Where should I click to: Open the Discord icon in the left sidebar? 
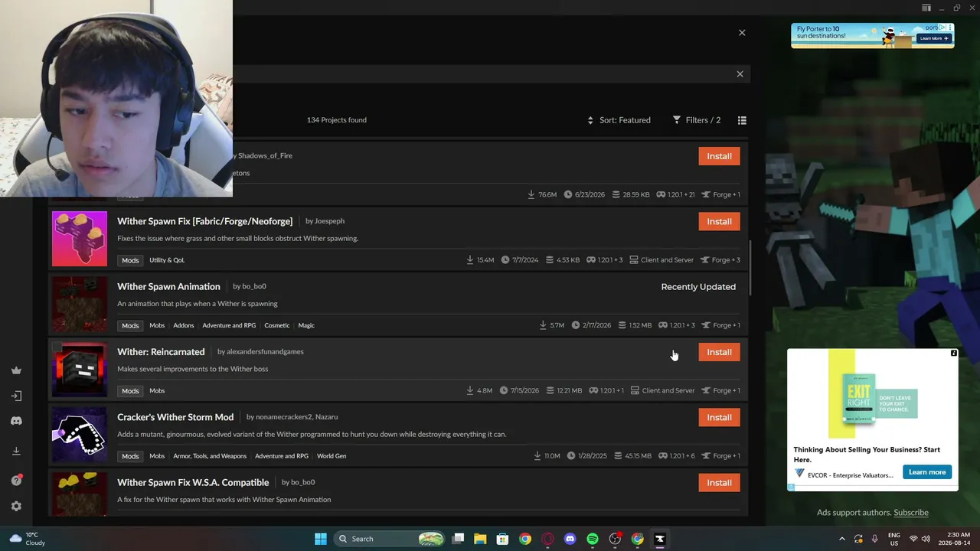(16, 421)
